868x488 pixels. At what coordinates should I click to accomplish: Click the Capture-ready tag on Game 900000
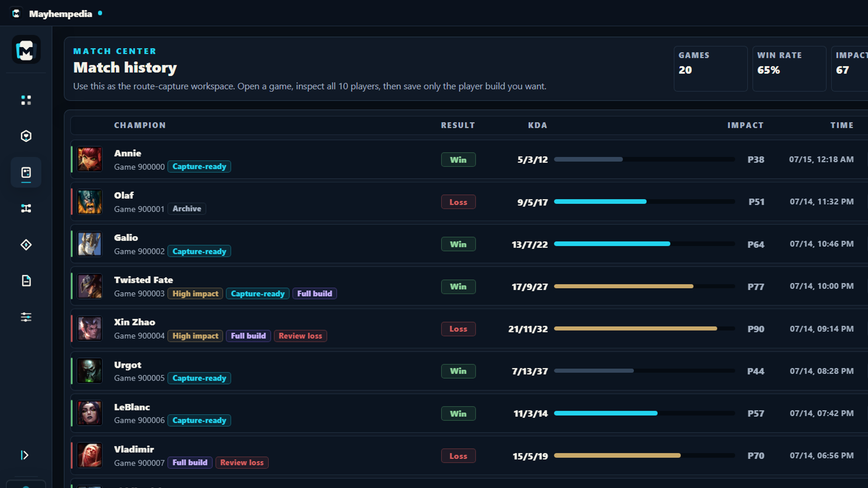point(199,166)
